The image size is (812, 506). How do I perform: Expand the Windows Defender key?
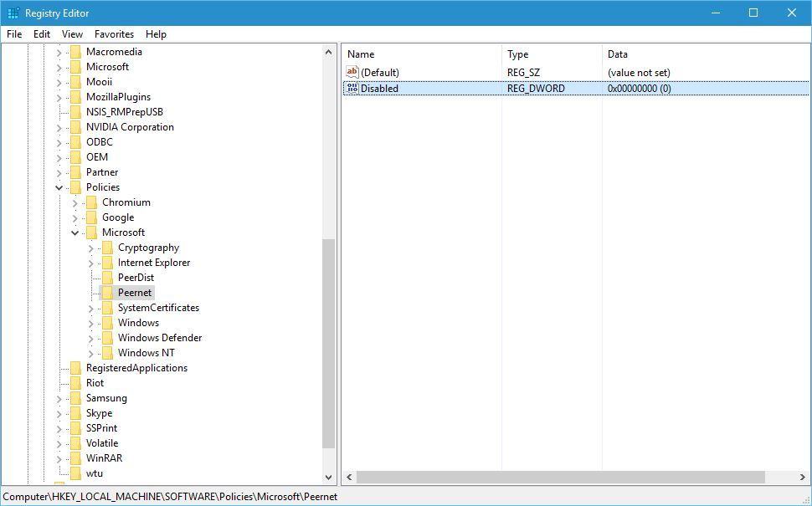[x=91, y=339]
